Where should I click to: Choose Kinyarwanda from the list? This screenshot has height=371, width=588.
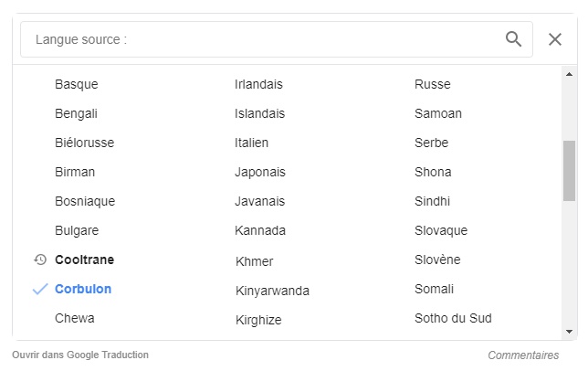coord(272,291)
